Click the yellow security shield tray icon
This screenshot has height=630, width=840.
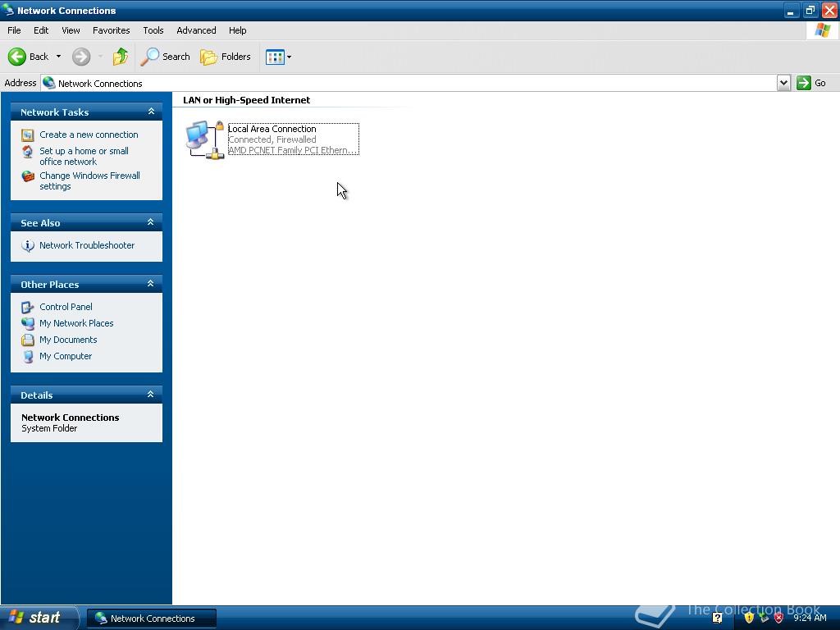[749, 618]
